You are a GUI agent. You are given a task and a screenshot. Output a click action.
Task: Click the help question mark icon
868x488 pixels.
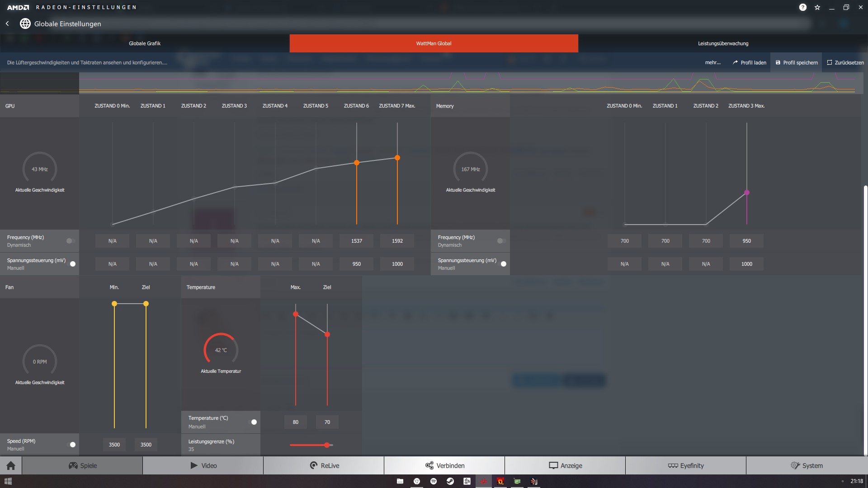[x=803, y=7]
